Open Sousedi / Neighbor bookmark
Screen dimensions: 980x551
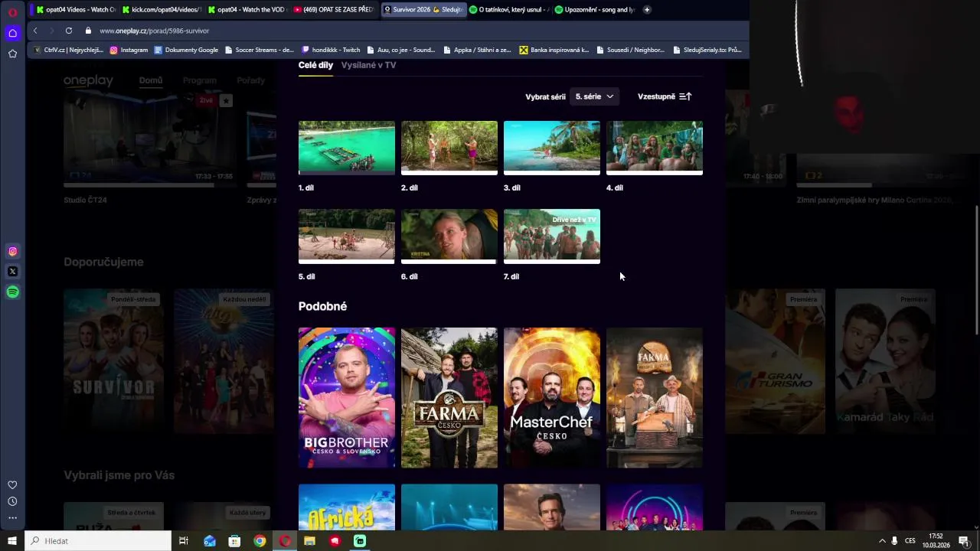pos(630,50)
